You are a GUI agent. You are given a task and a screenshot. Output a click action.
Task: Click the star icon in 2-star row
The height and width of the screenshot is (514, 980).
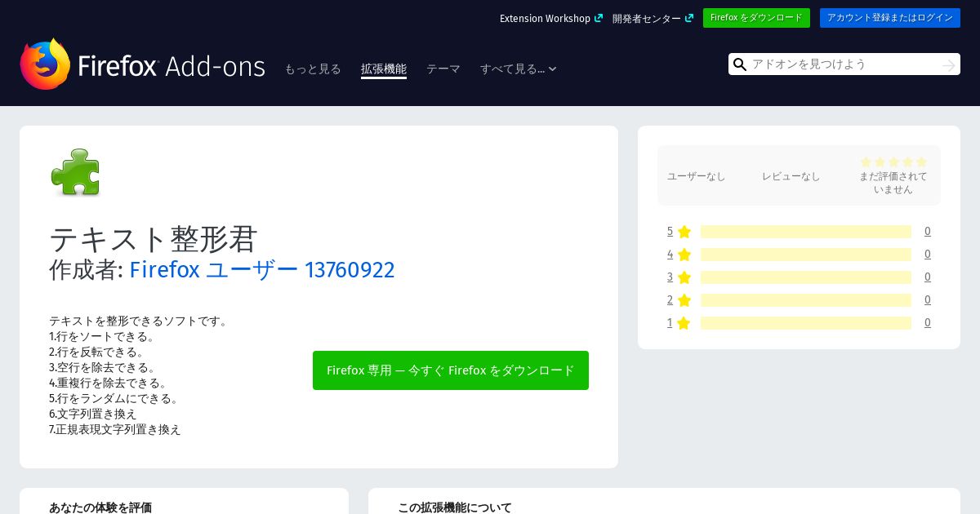pyautogui.click(x=684, y=300)
